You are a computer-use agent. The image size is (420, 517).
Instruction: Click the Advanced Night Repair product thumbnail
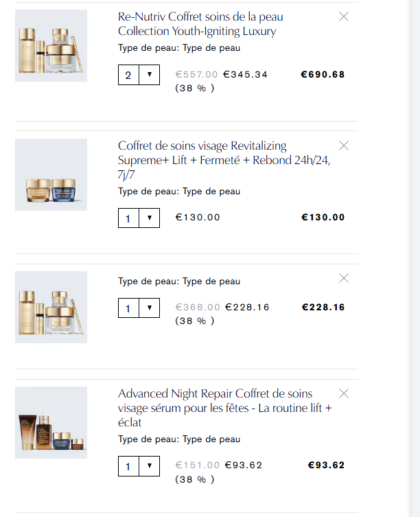[x=51, y=422]
